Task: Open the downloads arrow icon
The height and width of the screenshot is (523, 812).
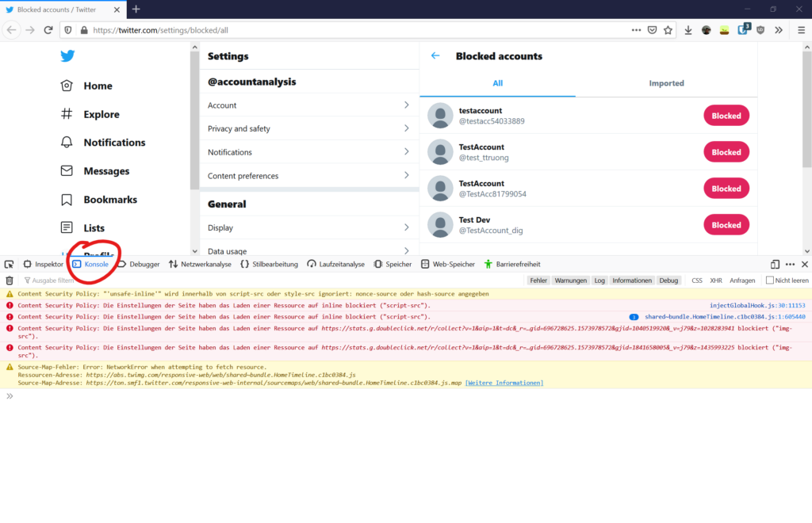Action: coord(688,30)
